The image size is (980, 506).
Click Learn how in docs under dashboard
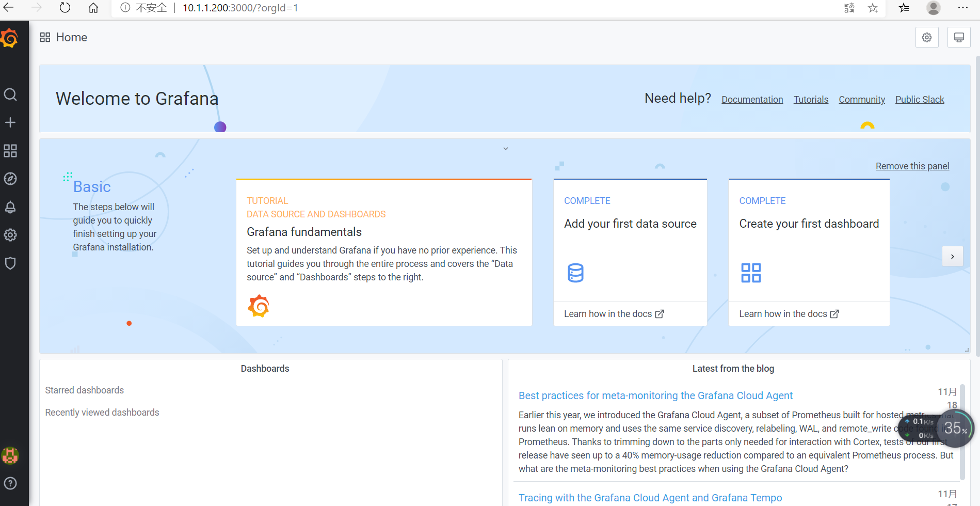(789, 314)
